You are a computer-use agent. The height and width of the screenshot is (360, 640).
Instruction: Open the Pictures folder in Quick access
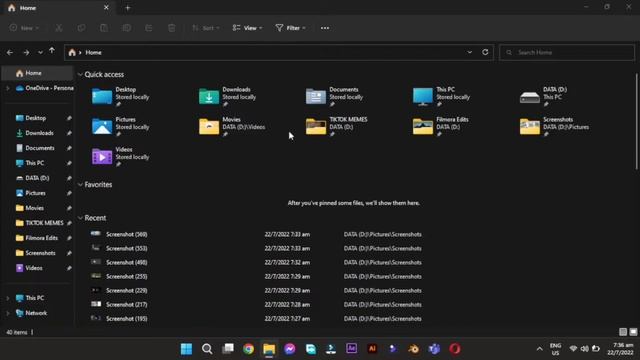coord(120,127)
